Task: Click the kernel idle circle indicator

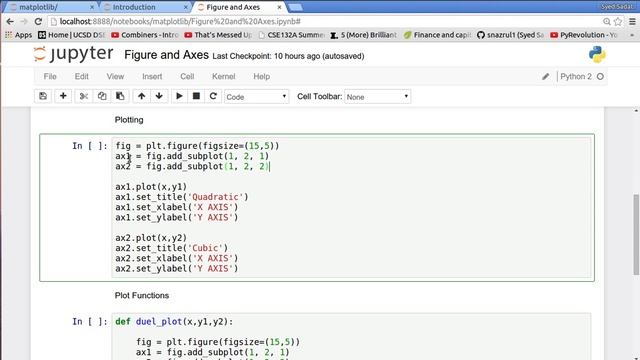Action: (x=600, y=76)
